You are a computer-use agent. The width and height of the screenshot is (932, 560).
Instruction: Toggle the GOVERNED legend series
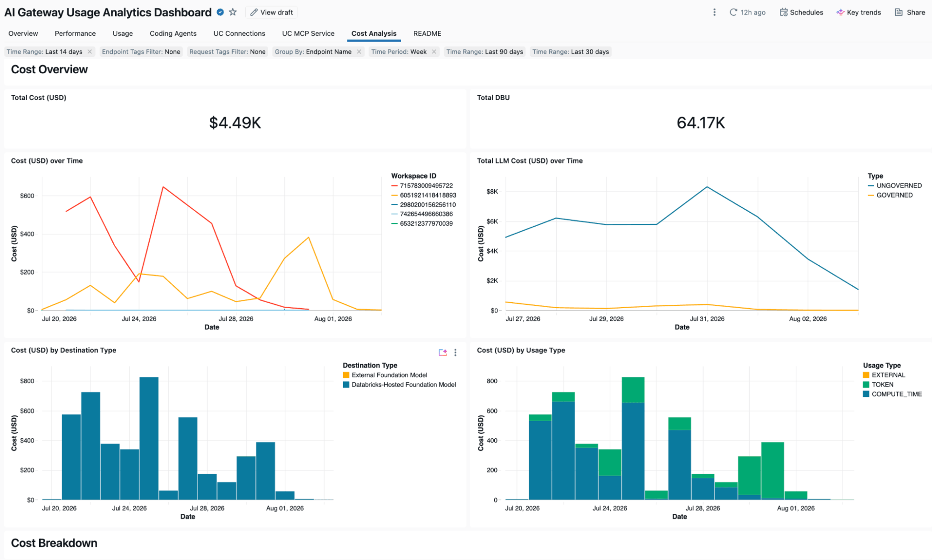coord(890,195)
